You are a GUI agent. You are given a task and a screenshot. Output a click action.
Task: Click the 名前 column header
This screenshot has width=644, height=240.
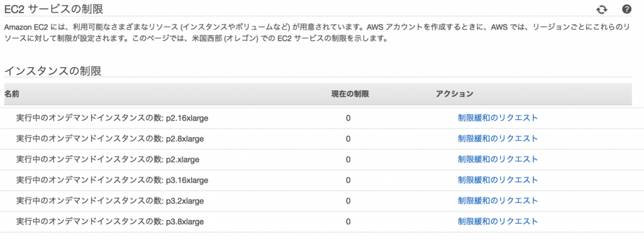[11, 94]
